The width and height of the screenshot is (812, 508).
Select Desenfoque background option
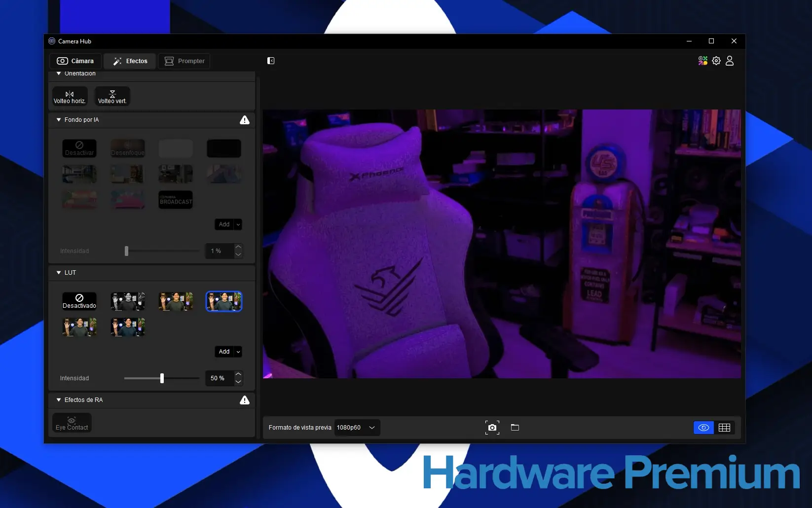(128, 148)
